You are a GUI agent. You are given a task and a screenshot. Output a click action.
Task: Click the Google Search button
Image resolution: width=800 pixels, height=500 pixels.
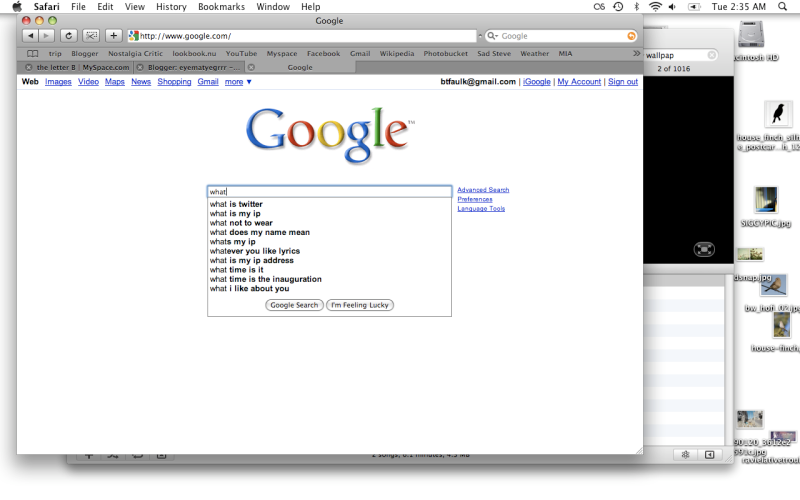coord(294,305)
